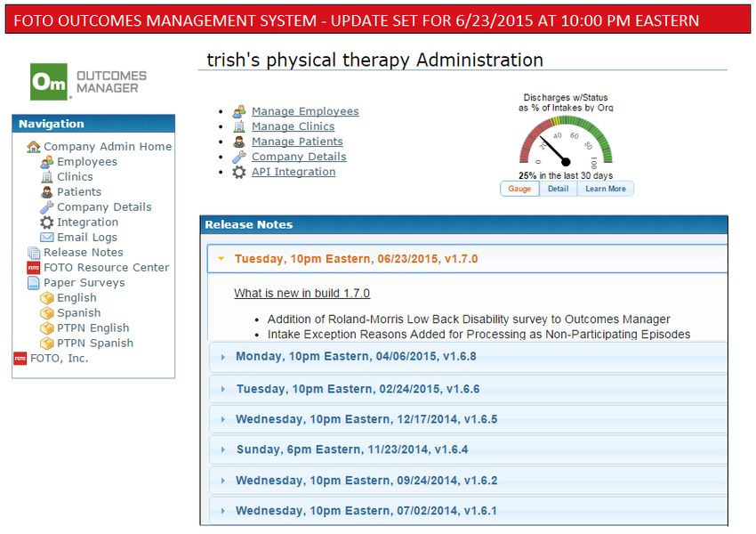Open the Company Details link in main list
Screen dimensions: 756x534
pyautogui.click(x=299, y=157)
